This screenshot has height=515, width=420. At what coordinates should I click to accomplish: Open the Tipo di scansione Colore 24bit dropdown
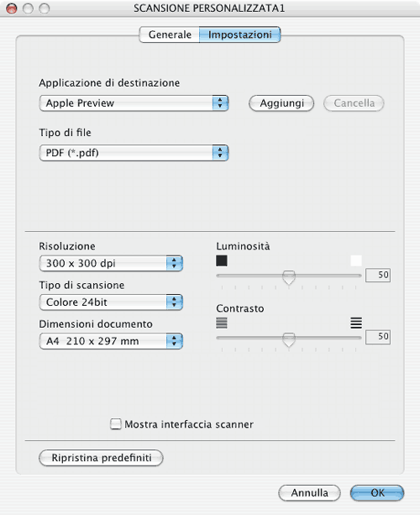click(111, 302)
